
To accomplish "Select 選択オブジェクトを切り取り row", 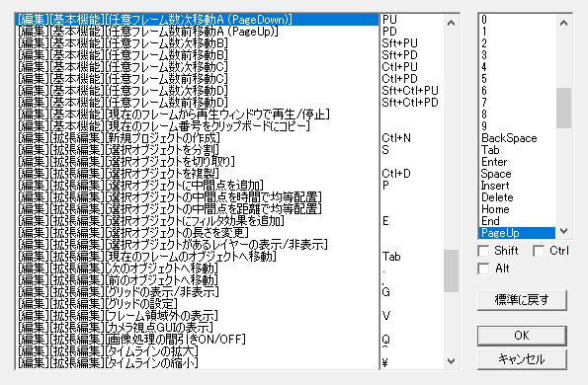I will pos(197,162).
